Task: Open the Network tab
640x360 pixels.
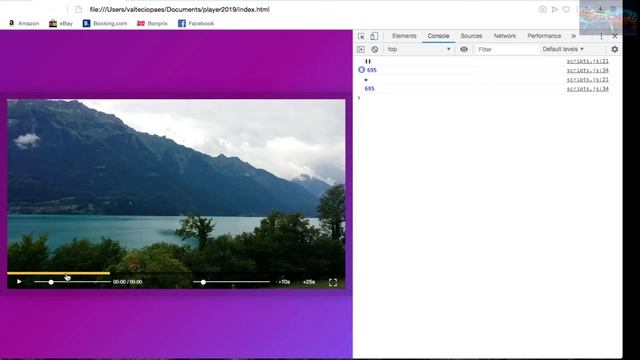Action: pos(505,36)
